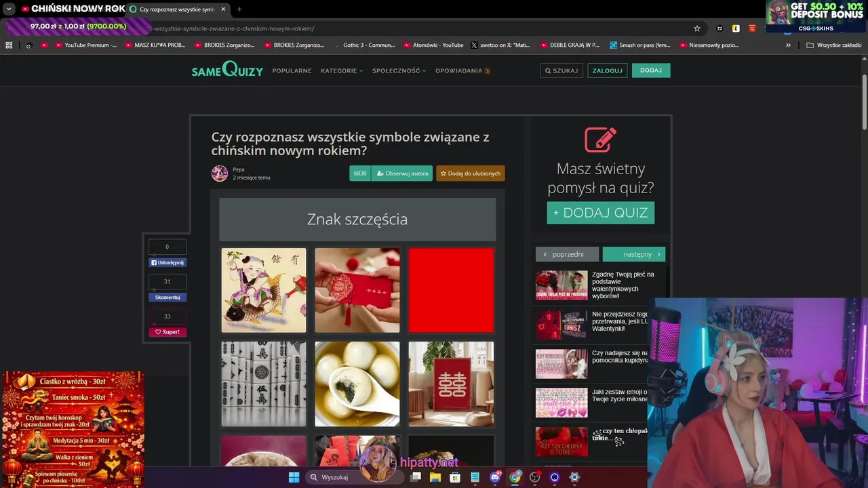868x488 pixels.
Task: Click the SZUKAJ search button
Action: coord(561,70)
